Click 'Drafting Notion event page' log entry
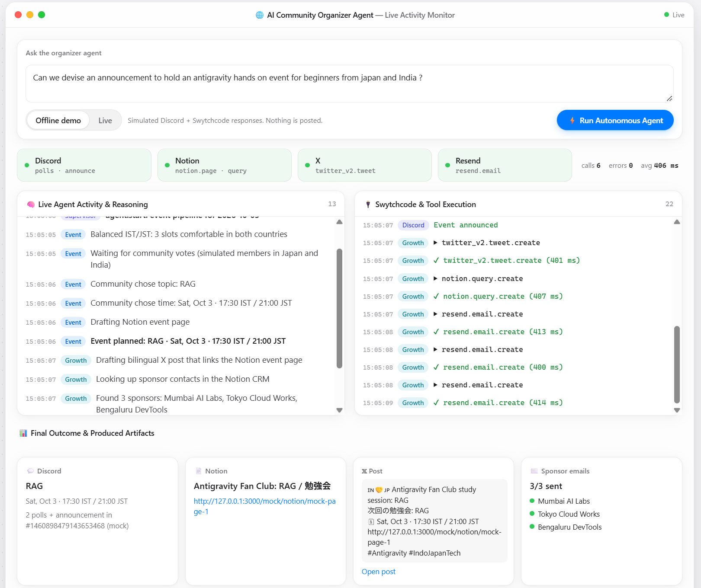Image resolution: width=701 pixels, height=588 pixels. 140,322
